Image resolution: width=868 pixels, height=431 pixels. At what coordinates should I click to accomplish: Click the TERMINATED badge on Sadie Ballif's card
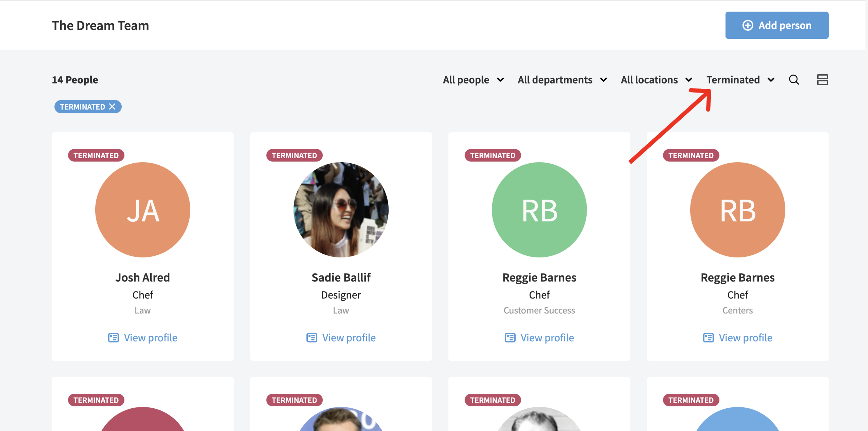click(294, 155)
